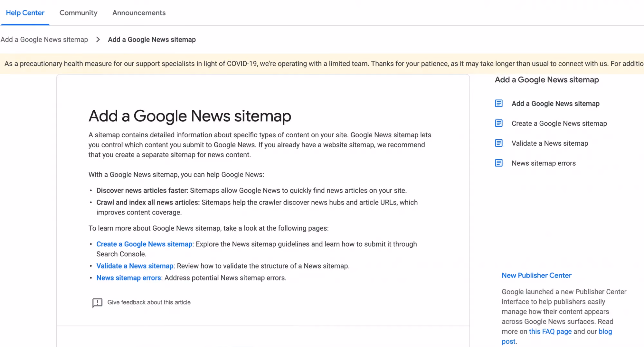Image resolution: width=644 pixels, height=347 pixels.
Task: Open sidebar link 'Add a Google News sitemap'
Action: (555, 104)
